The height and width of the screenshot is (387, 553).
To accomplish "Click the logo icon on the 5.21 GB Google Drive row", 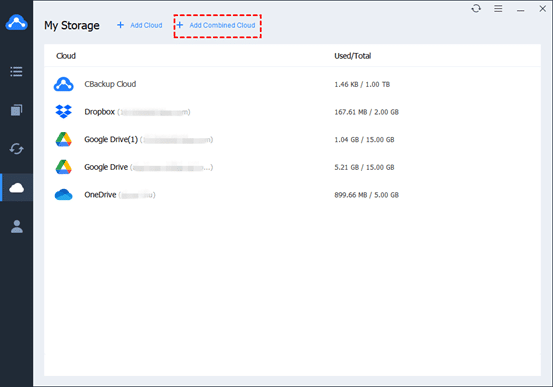I will pyautogui.click(x=63, y=167).
